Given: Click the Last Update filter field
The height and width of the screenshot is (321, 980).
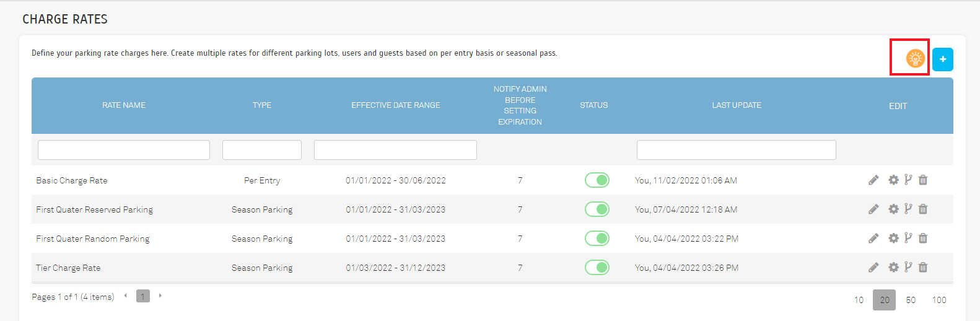Looking at the screenshot, I should tap(736, 150).
